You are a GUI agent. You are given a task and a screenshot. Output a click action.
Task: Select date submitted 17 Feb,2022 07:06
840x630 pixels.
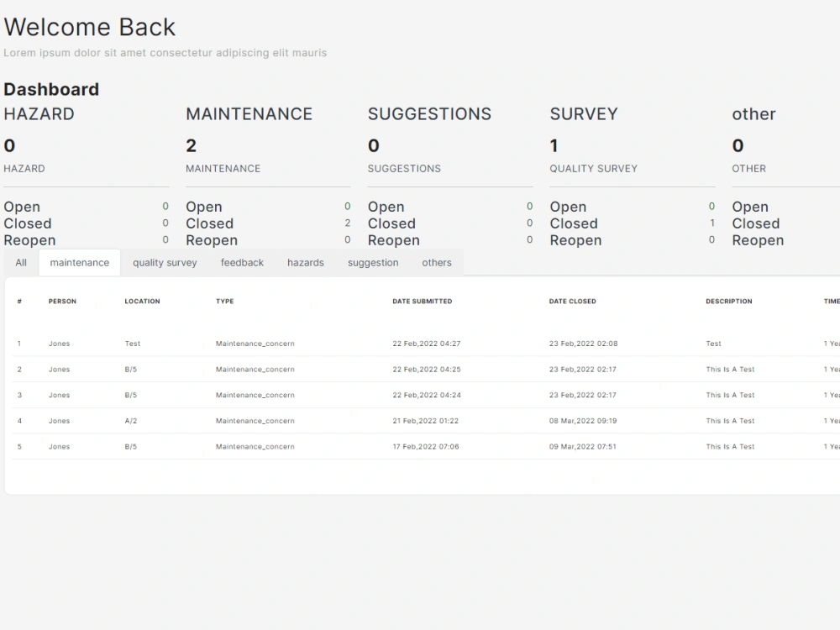click(425, 446)
